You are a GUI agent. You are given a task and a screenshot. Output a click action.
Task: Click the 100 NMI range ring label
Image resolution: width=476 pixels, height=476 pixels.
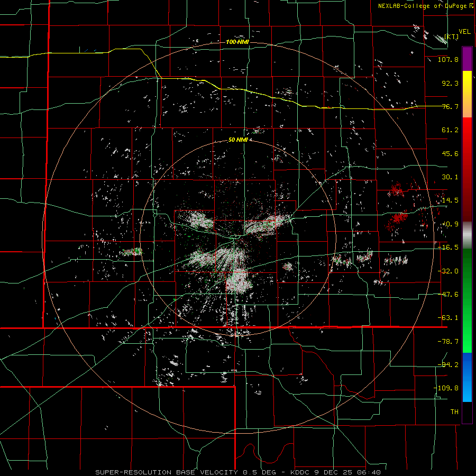click(237, 42)
